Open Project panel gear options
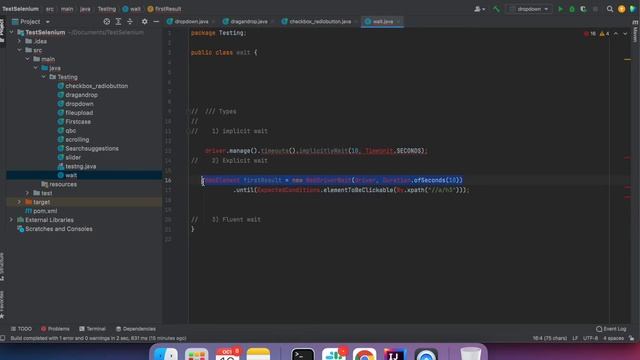640x360 pixels. [x=144, y=22]
